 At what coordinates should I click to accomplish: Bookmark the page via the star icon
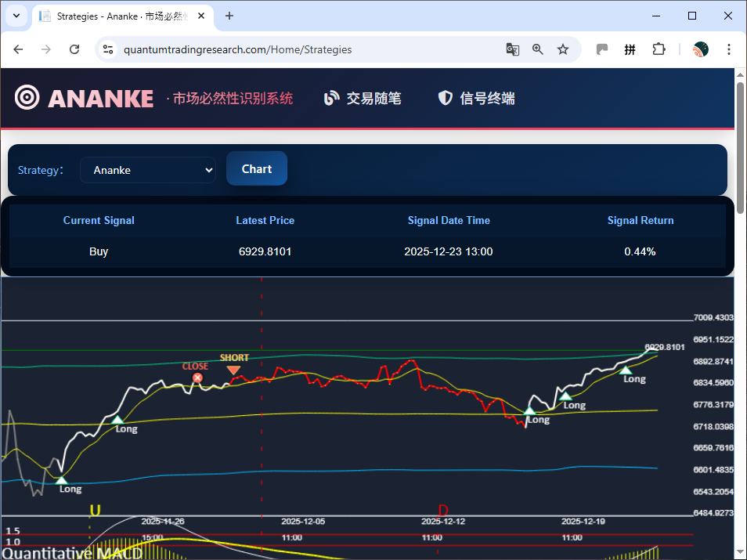point(563,49)
